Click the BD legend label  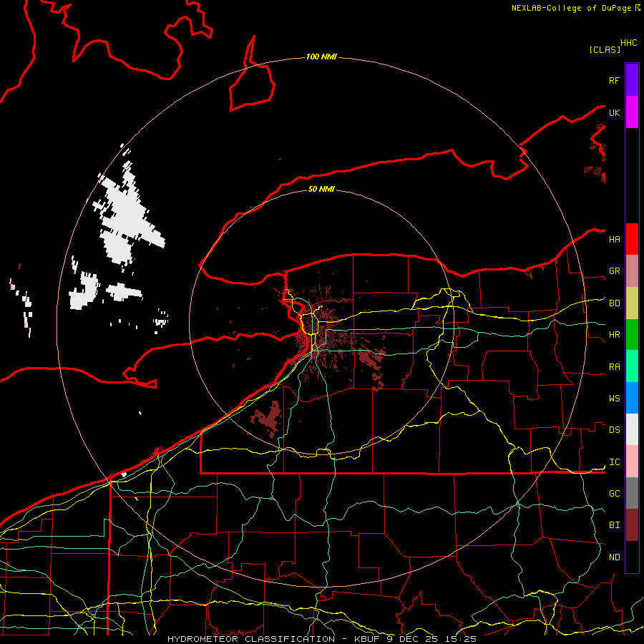615,303
